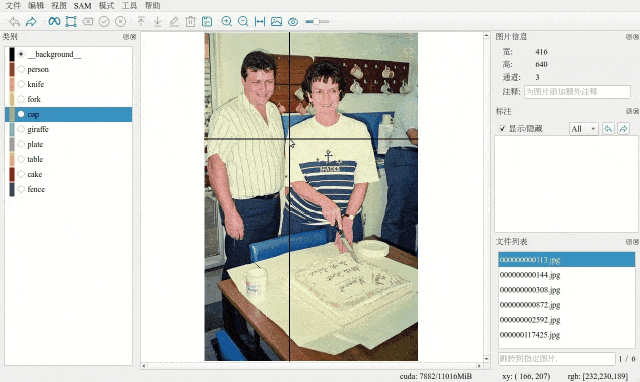Click the person color swatch
This screenshot has height=382, width=640.
click(12, 69)
